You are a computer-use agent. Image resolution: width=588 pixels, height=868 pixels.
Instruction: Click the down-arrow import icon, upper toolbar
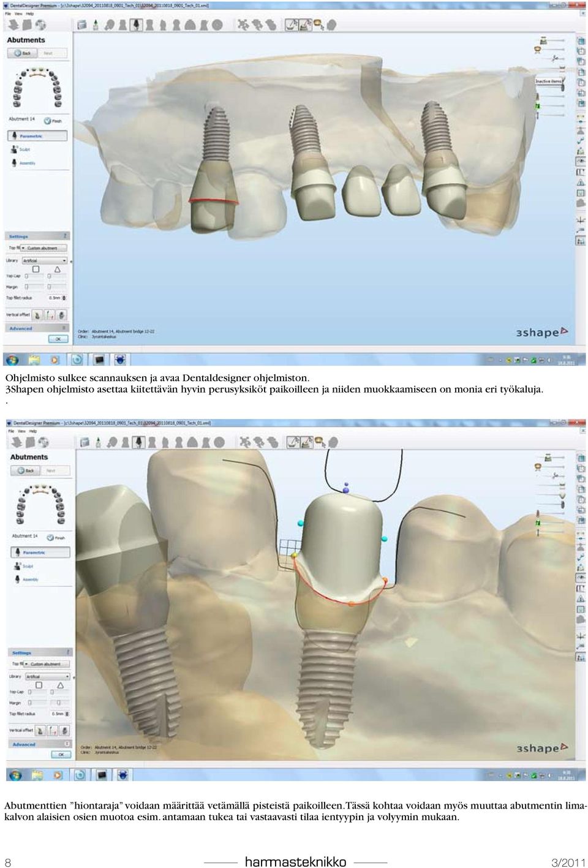pyautogui.click(x=13, y=25)
